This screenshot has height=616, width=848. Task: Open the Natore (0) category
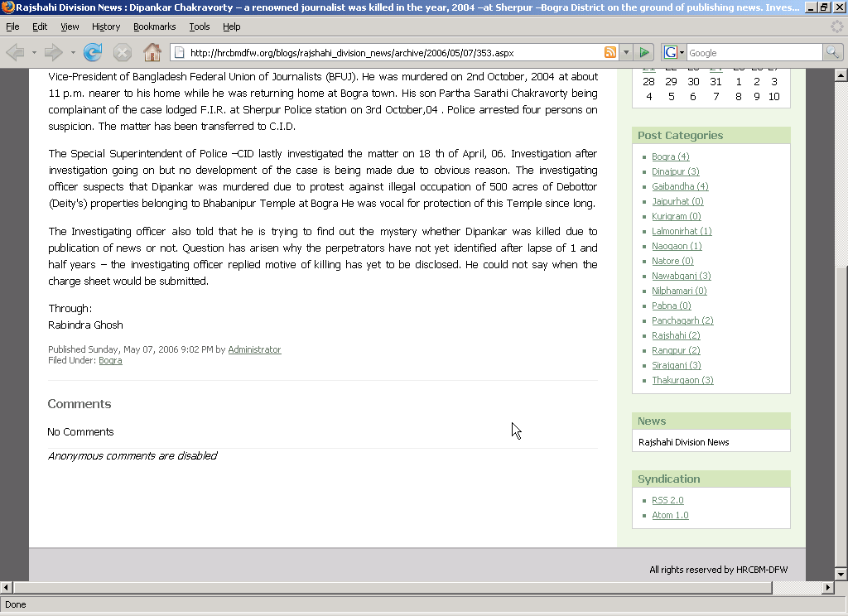672,261
